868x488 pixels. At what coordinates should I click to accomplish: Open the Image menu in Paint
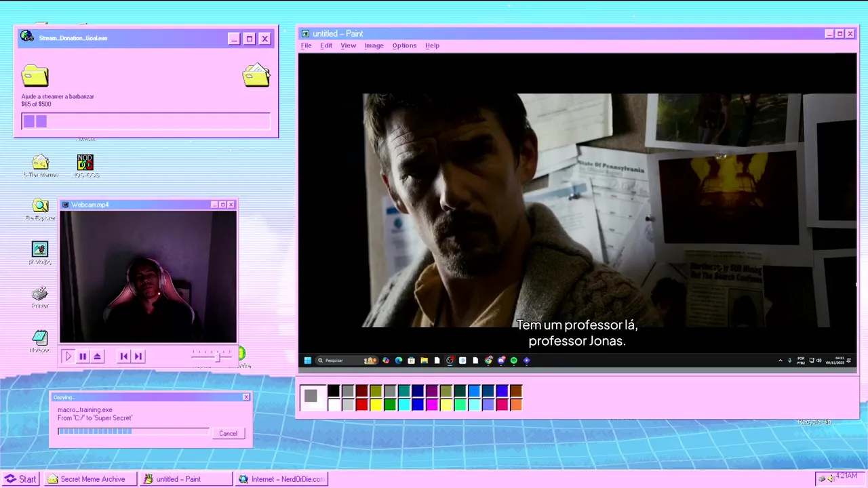pos(374,45)
